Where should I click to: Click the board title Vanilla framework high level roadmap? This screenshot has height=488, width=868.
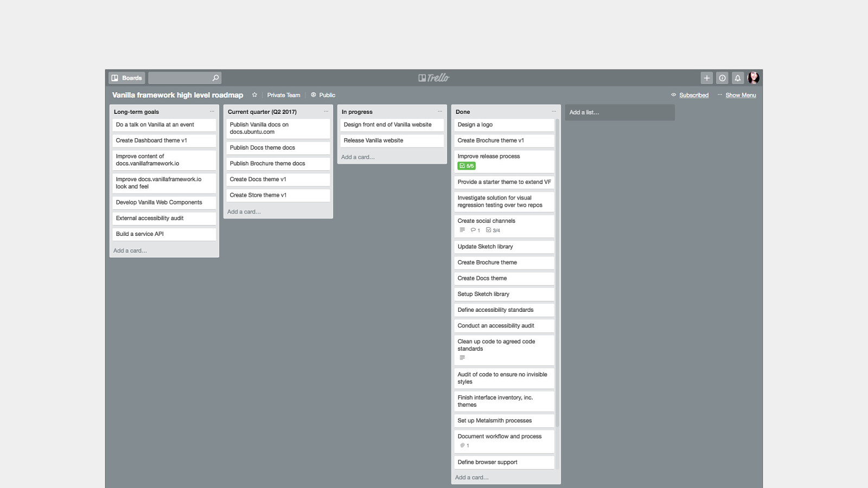(x=177, y=95)
